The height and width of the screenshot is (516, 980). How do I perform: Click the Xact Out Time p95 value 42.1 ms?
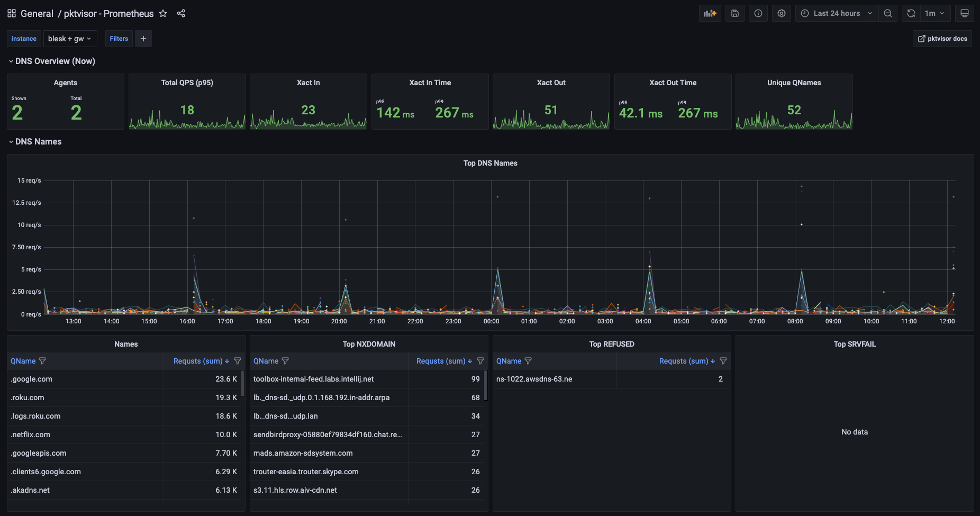tap(641, 113)
